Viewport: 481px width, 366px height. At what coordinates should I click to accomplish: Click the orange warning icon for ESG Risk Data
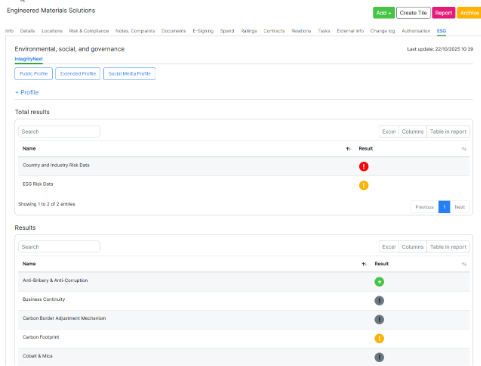[363, 185]
